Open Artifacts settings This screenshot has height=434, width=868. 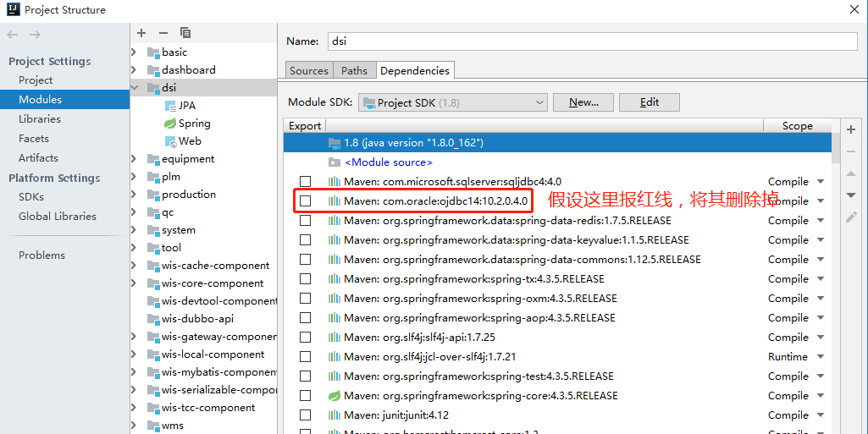click(38, 158)
